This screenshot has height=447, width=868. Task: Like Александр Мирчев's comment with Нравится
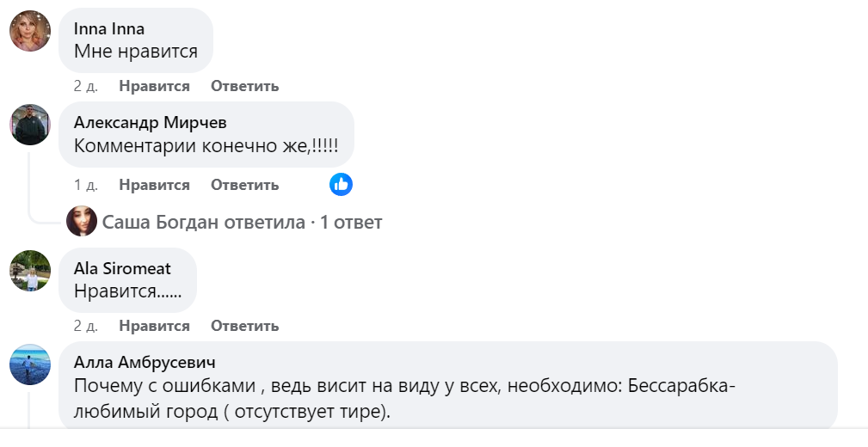(x=154, y=185)
